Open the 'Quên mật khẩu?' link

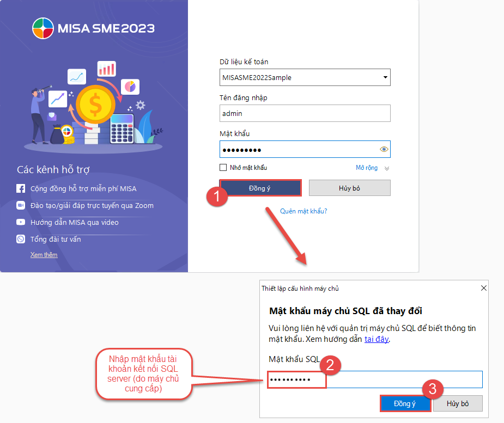pyautogui.click(x=303, y=211)
